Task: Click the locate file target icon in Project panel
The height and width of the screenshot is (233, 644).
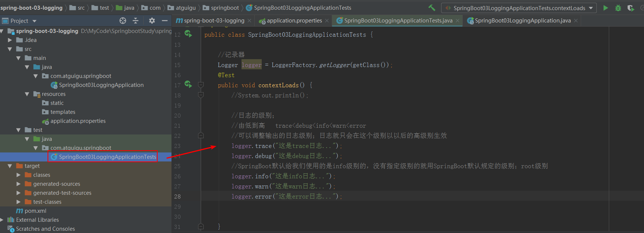Action: pos(123,21)
